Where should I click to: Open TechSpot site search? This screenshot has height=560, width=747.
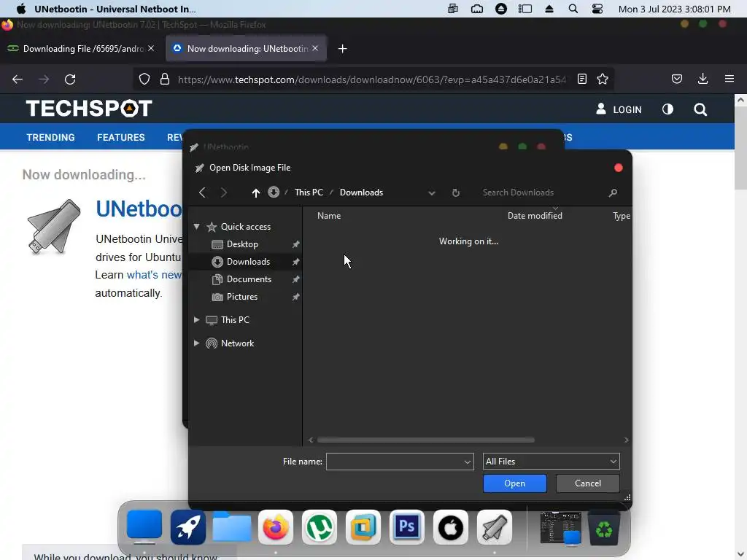[x=700, y=109]
